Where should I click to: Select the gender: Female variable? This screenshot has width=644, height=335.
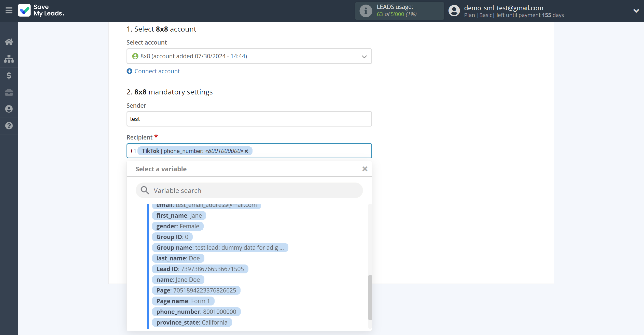coord(178,226)
